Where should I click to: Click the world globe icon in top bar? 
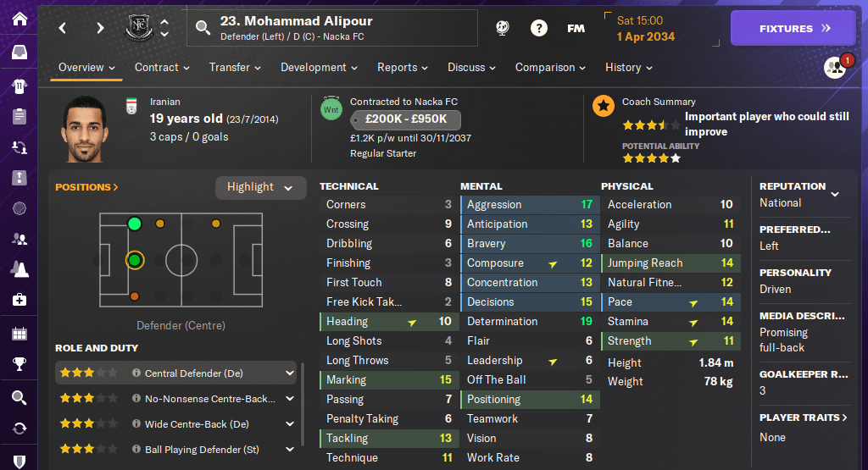click(502, 28)
